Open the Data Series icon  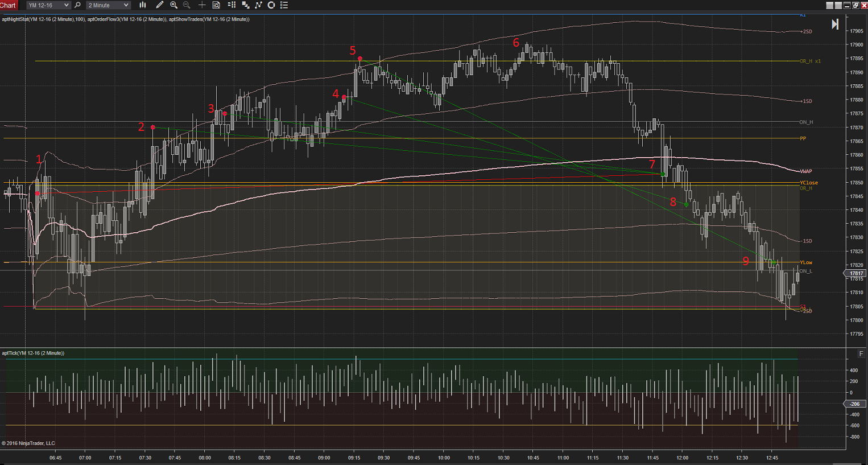pyautogui.click(x=245, y=5)
